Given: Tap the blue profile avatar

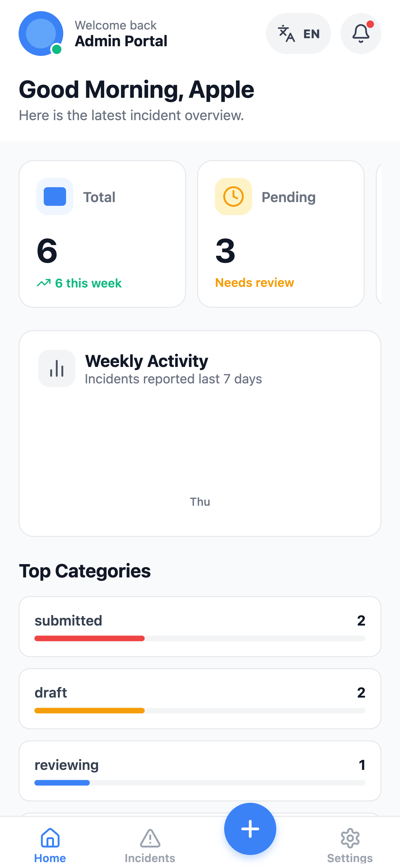Looking at the screenshot, I should [41, 33].
